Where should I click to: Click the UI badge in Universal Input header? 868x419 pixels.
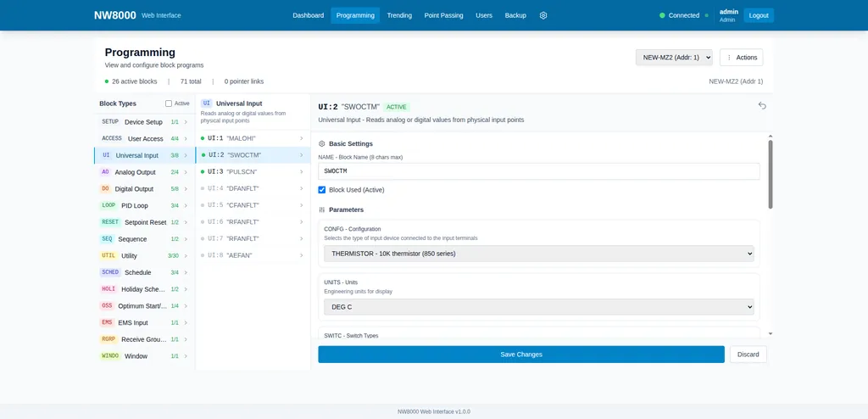(207, 103)
